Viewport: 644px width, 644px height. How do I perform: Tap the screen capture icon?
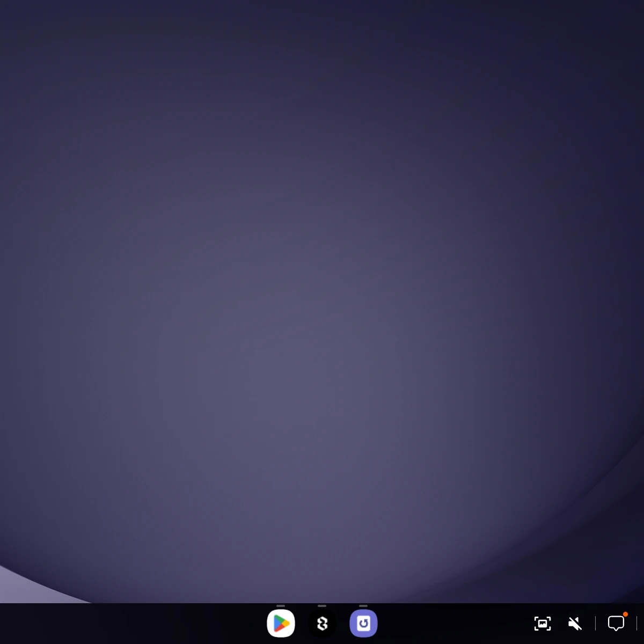543,623
